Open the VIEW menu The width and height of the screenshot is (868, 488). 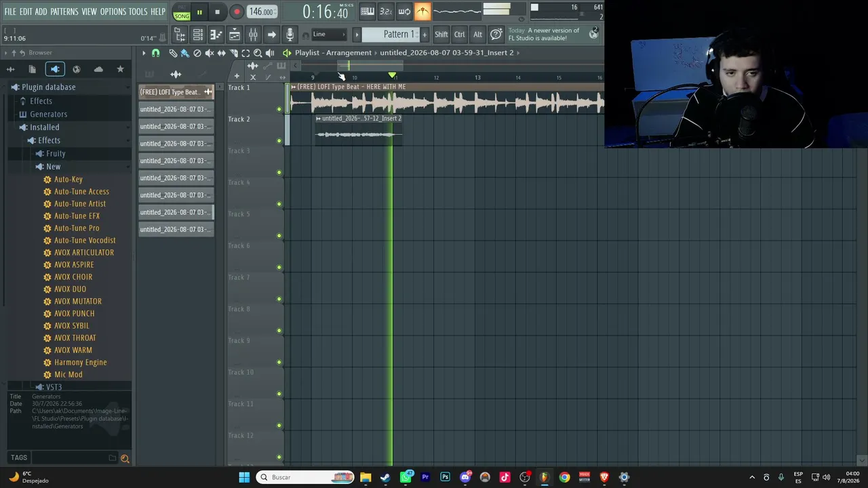pos(90,12)
